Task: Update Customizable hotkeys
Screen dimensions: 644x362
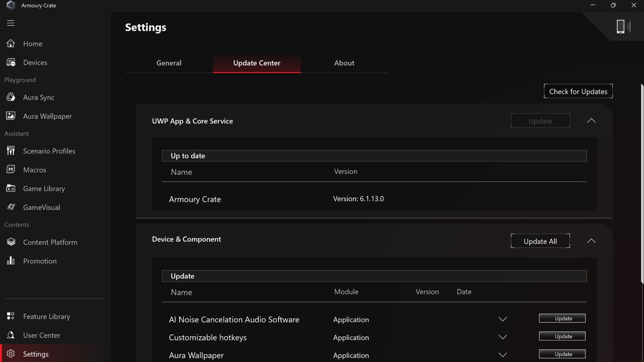Action: (562, 336)
